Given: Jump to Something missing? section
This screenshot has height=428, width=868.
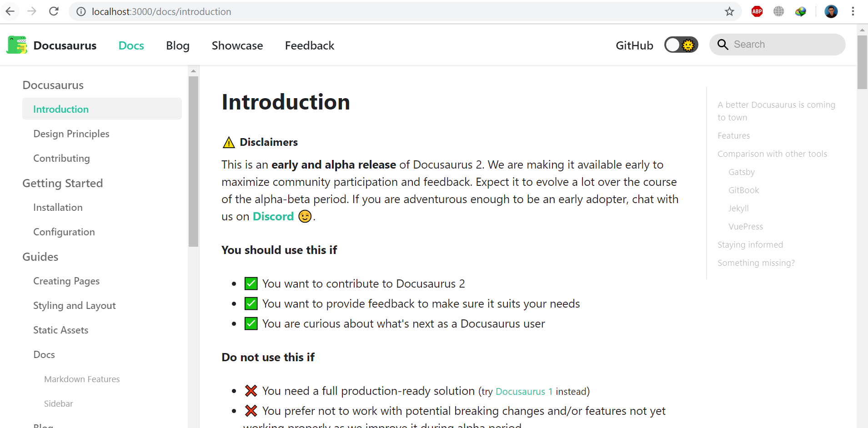Looking at the screenshot, I should point(756,263).
